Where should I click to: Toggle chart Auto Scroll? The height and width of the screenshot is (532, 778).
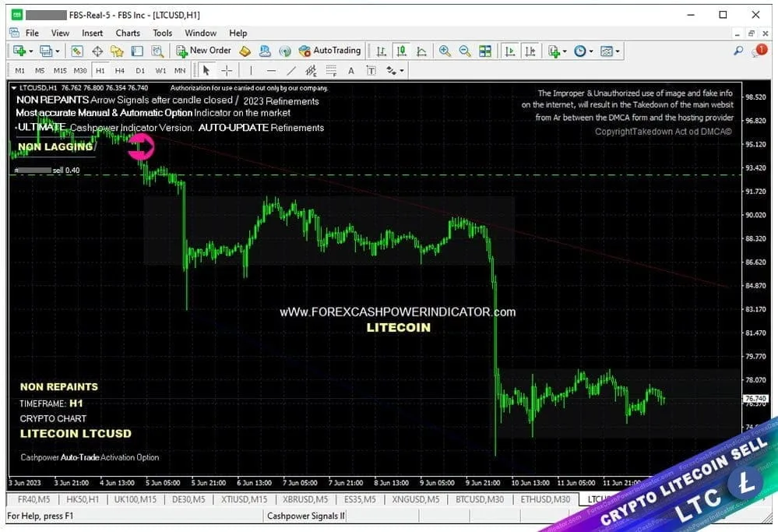coord(509,51)
